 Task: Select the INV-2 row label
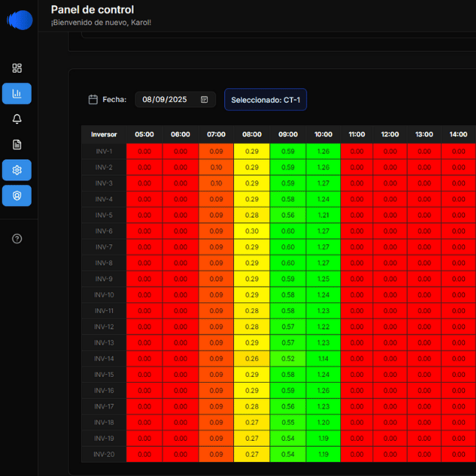(x=104, y=167)
